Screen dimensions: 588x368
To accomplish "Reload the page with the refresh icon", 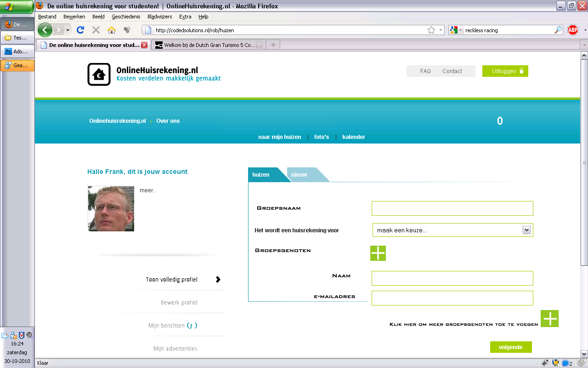I will click(80, 30).
